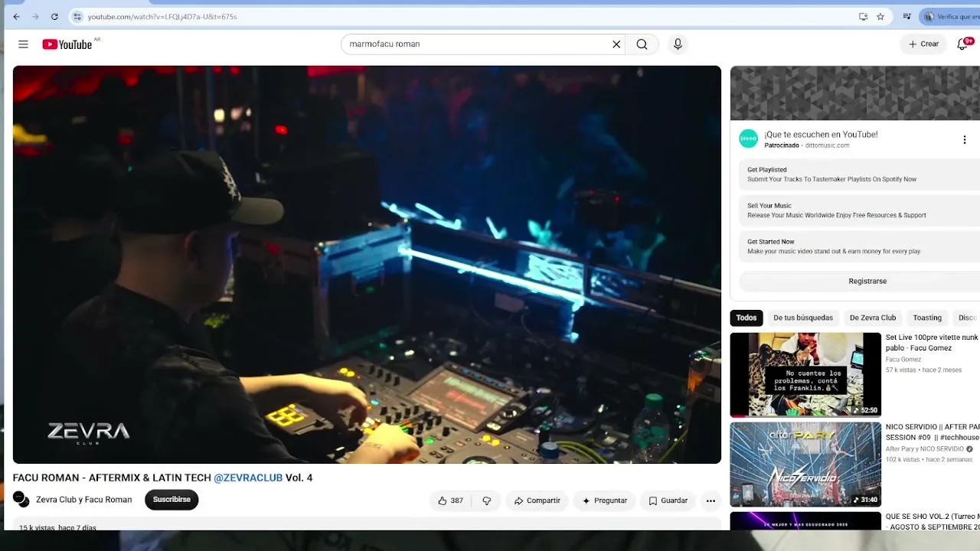Save the video with Guardar
This screenshot has height=551, width=980.
click(x=668, y=500)
